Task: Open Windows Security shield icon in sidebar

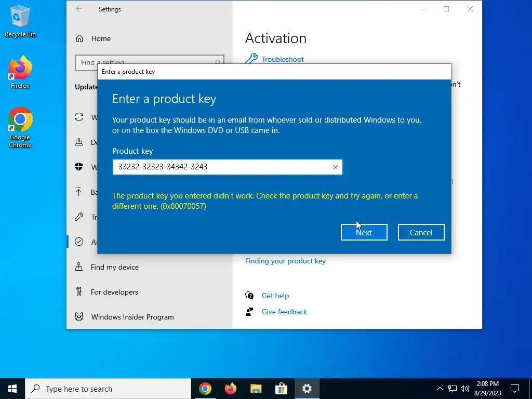Action: pyautogui.click(x=79, y=167)
